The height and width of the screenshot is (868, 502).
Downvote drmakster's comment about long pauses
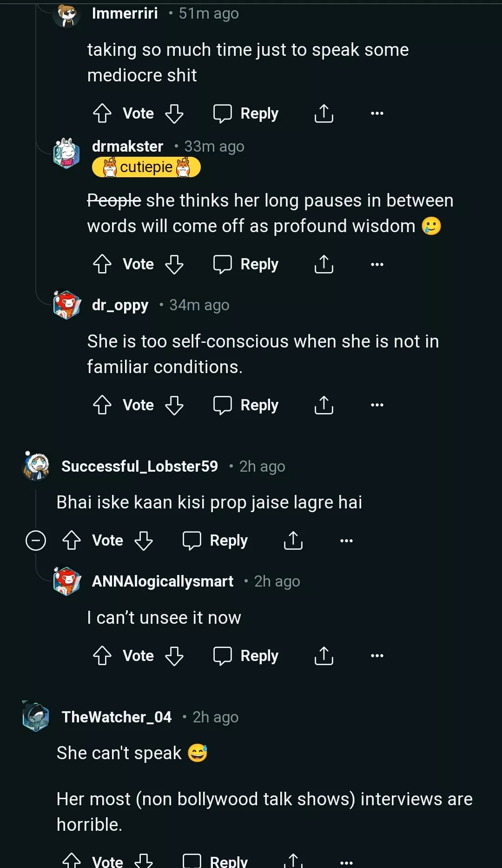coord(174,264)
